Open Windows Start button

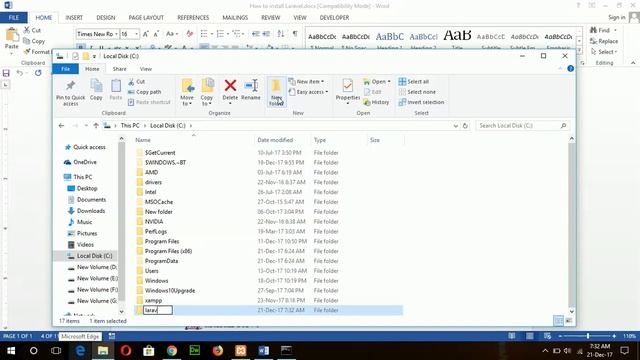[x=11, y=351]
